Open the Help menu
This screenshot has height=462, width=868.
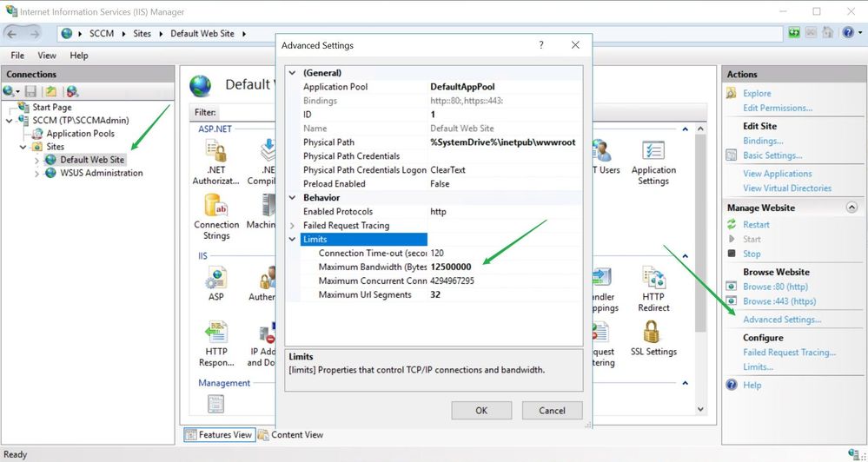(78, 56)
